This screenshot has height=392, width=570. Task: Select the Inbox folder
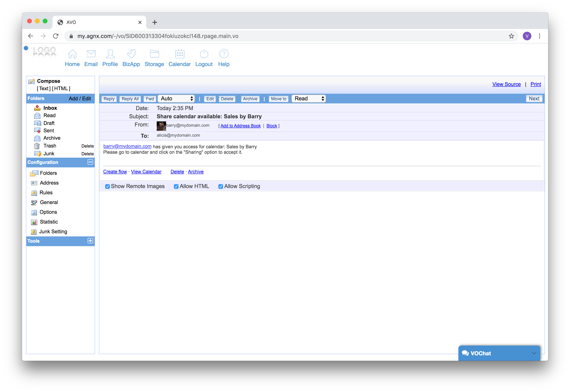(50, 108)
